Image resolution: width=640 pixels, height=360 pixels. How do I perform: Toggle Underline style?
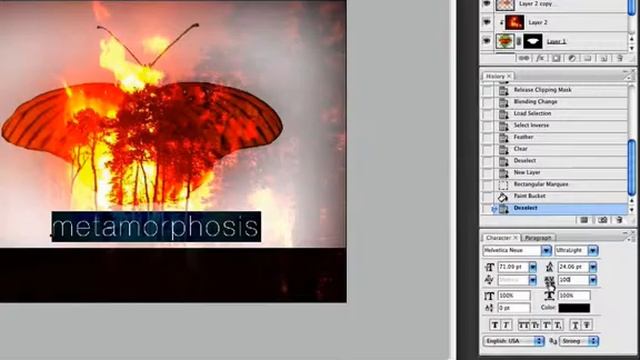click(575, 325)
